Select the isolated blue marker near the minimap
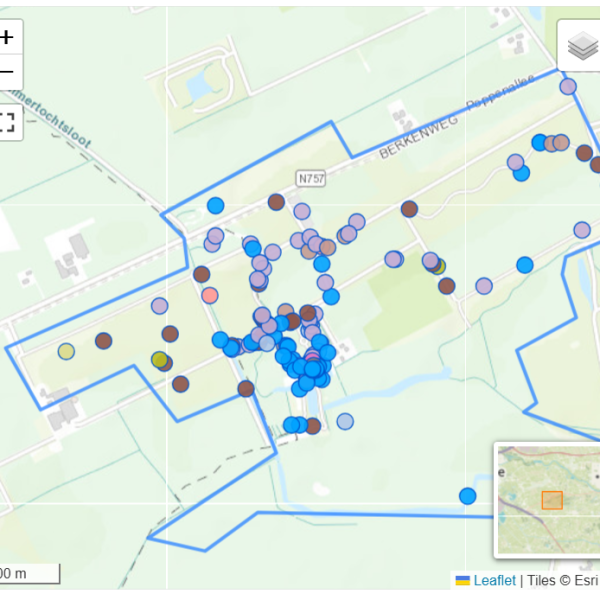 click(x=467, y=496)
